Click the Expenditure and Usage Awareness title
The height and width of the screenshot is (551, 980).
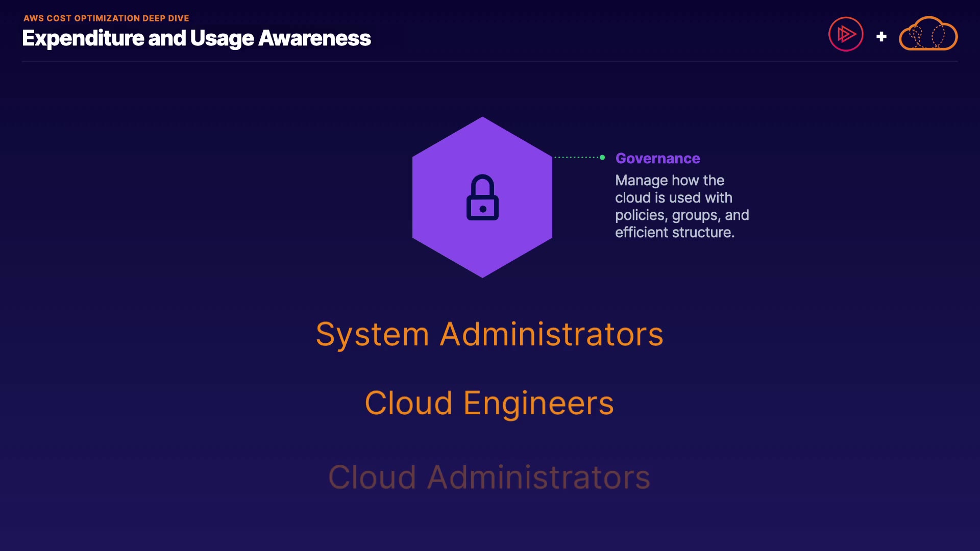tap(196, 38)
